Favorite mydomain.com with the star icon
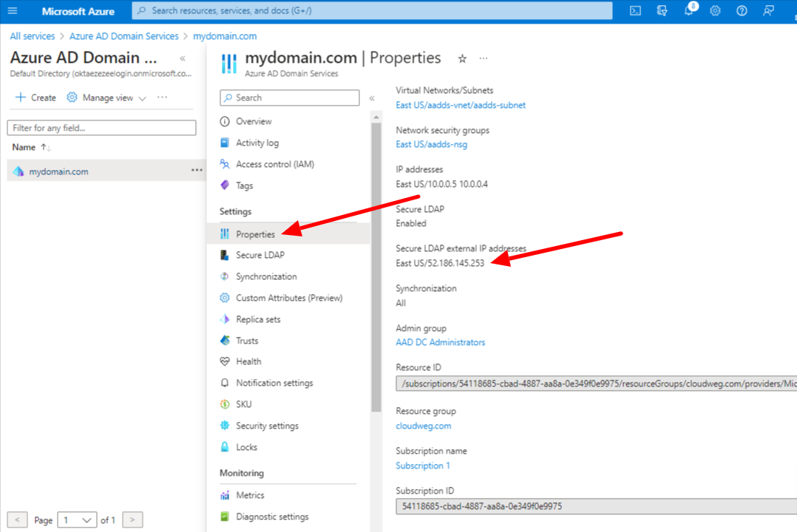Image resolution: width=797 pixels, height=532 pixels. (462, 59)
